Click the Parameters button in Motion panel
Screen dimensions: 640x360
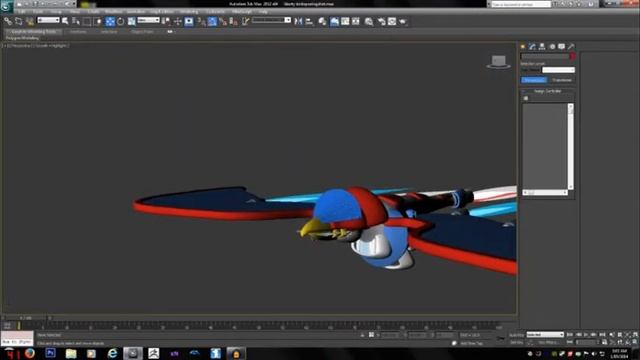534,80
